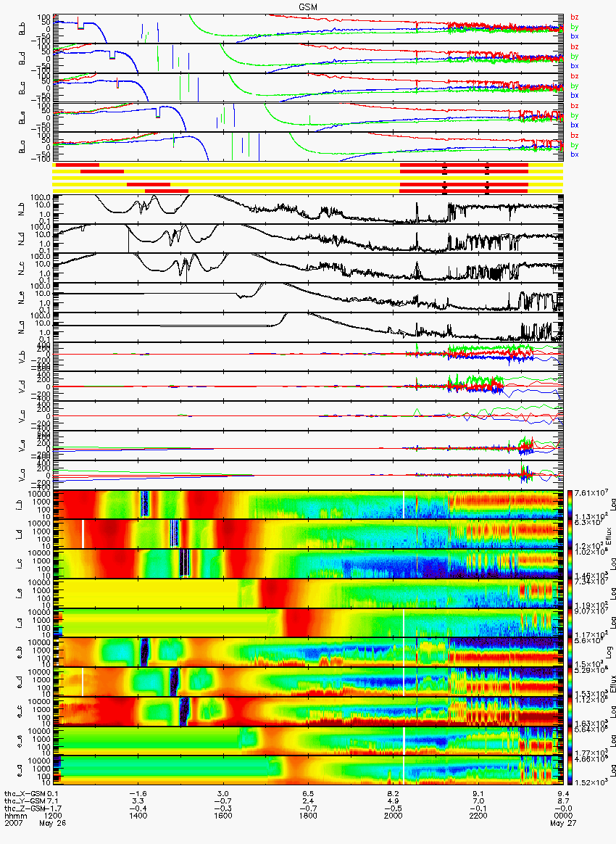This screenshot has width=616, height=844.
Task: Click by legend label of B_c panel
Action: tap(575, 86)
